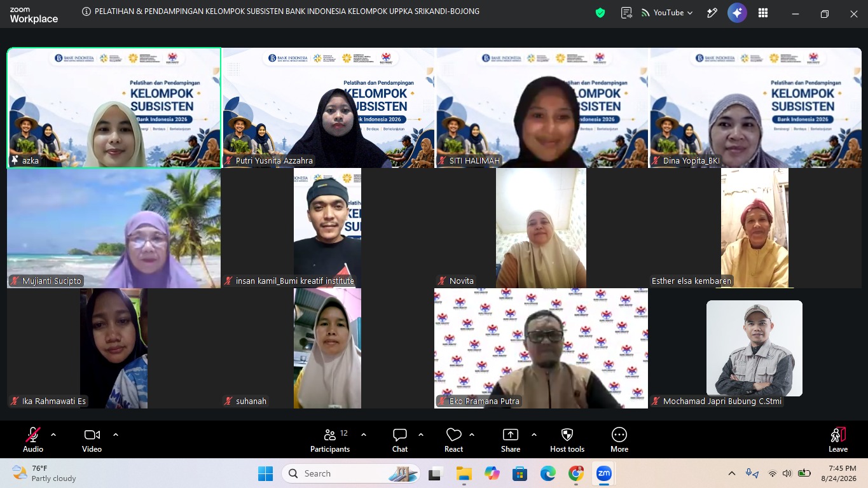Open the YouTube live stream dropdown
The width and height of the screenshot is (868, 488).
click(x=667, y=13)
